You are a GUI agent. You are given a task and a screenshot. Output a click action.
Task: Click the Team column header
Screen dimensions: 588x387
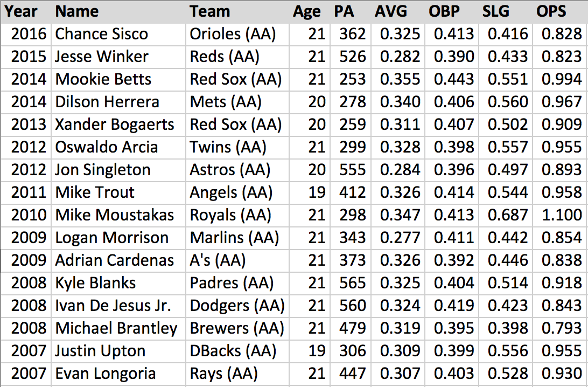pos(210,11)
